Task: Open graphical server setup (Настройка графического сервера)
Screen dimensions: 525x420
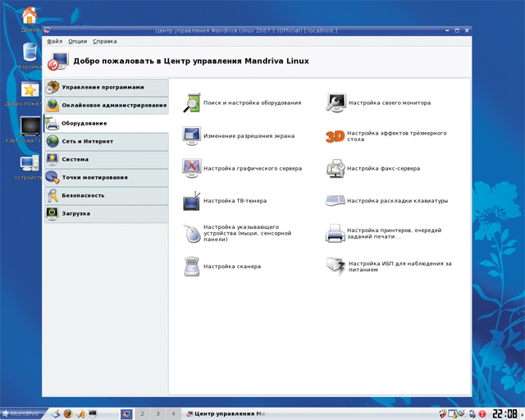Action: click(x=242, y=168)
